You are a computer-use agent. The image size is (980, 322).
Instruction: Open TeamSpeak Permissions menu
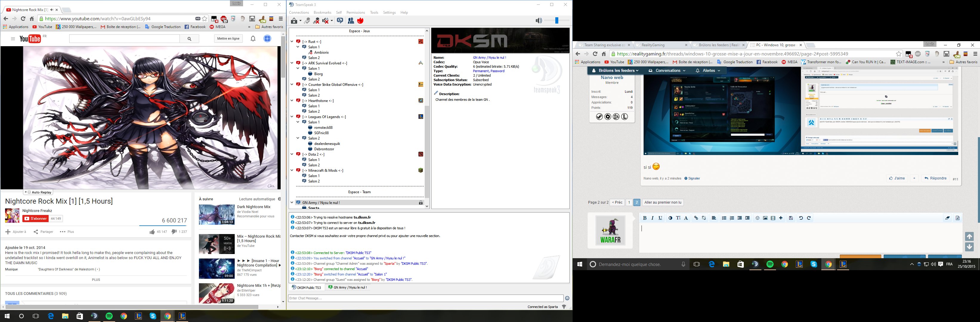[x=356, y=13]
